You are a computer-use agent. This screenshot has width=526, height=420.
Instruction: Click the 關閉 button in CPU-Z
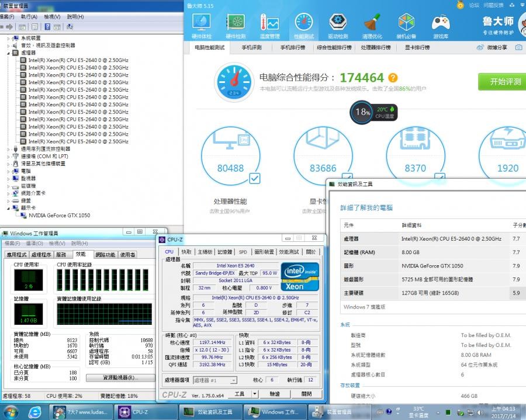click(306, 394)
